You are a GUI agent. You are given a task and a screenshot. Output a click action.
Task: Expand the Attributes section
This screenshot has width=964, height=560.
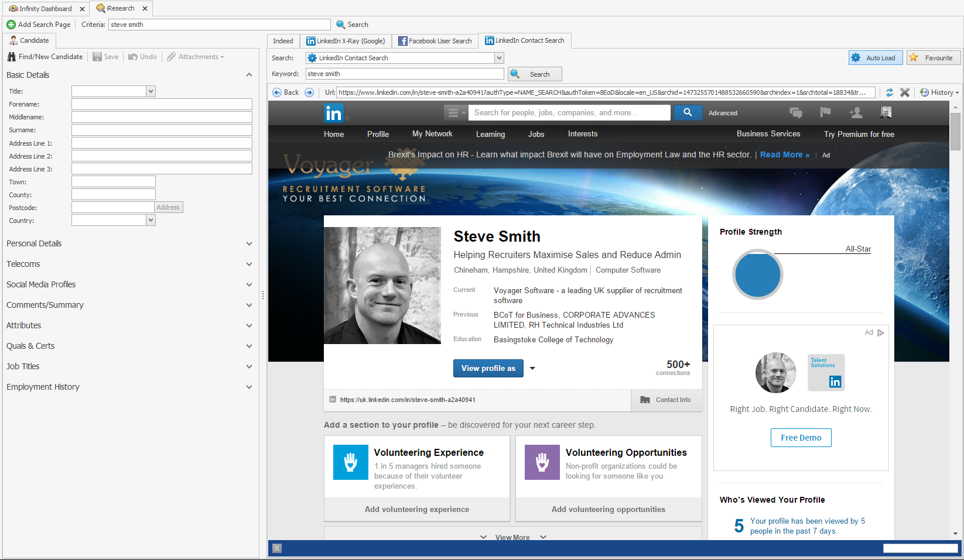[249, 325]
